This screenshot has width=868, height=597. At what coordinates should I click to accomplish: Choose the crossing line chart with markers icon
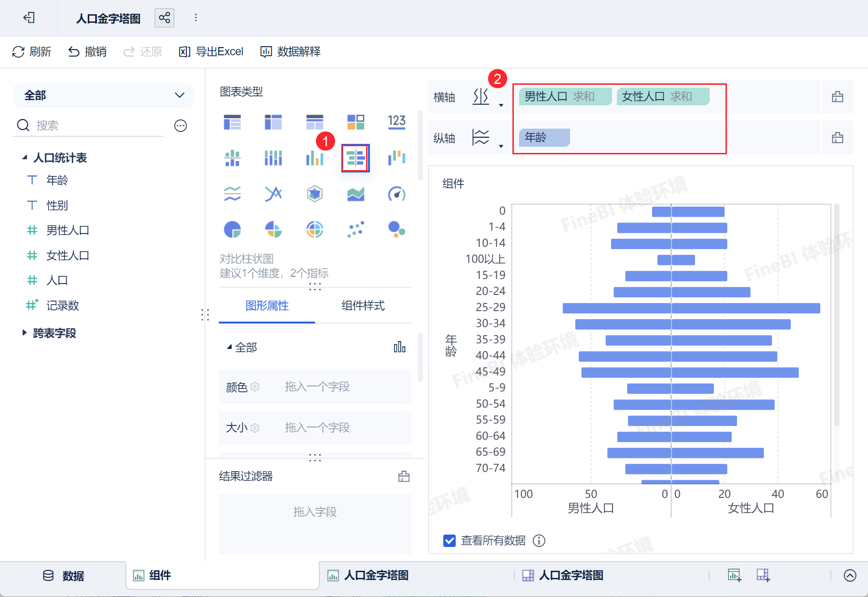click(273, 194)
